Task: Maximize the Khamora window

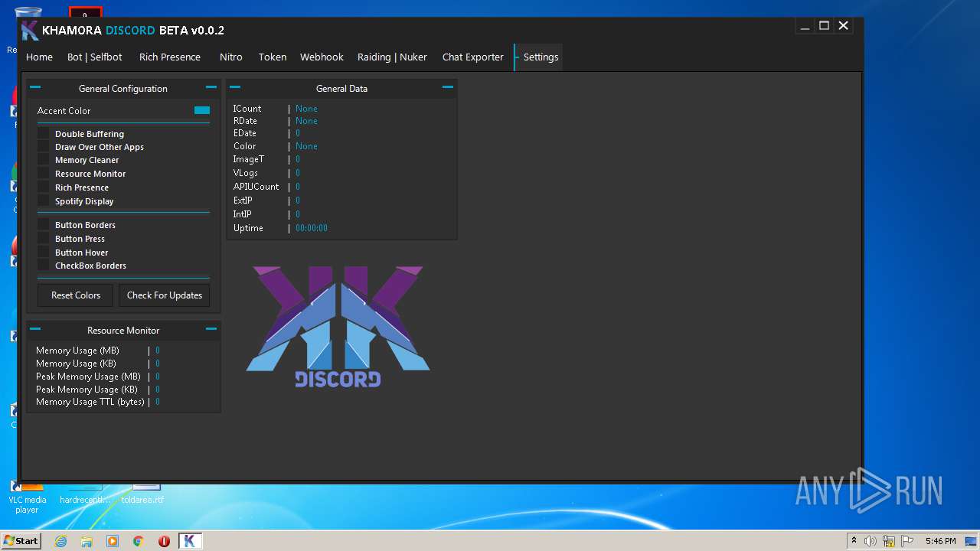Action: [824, 26]
